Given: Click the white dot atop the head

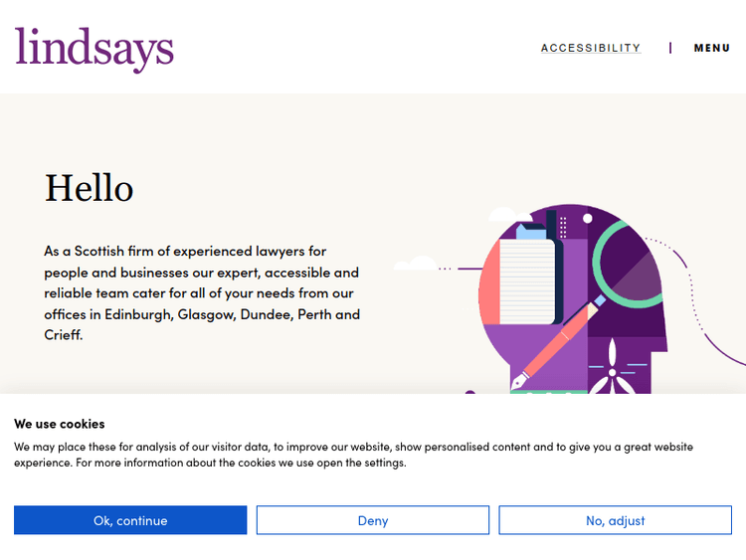Looking at the screenshot, I should (588, 218).
